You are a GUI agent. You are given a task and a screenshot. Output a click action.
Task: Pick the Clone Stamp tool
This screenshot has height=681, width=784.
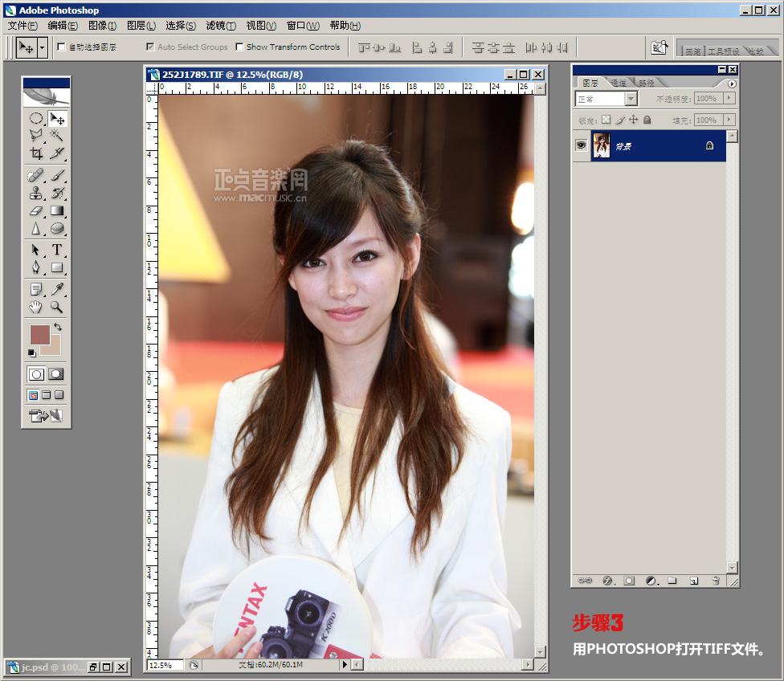pos(36,193)
